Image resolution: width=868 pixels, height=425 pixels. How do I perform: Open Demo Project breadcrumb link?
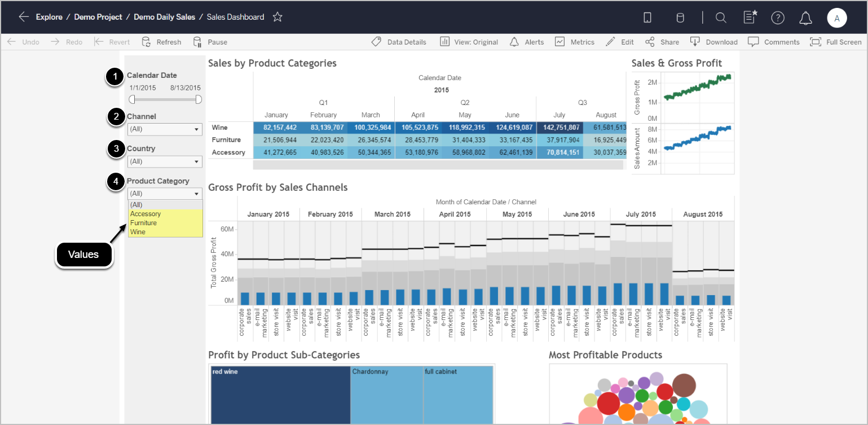pyautogui.click(x=98, y=17)
